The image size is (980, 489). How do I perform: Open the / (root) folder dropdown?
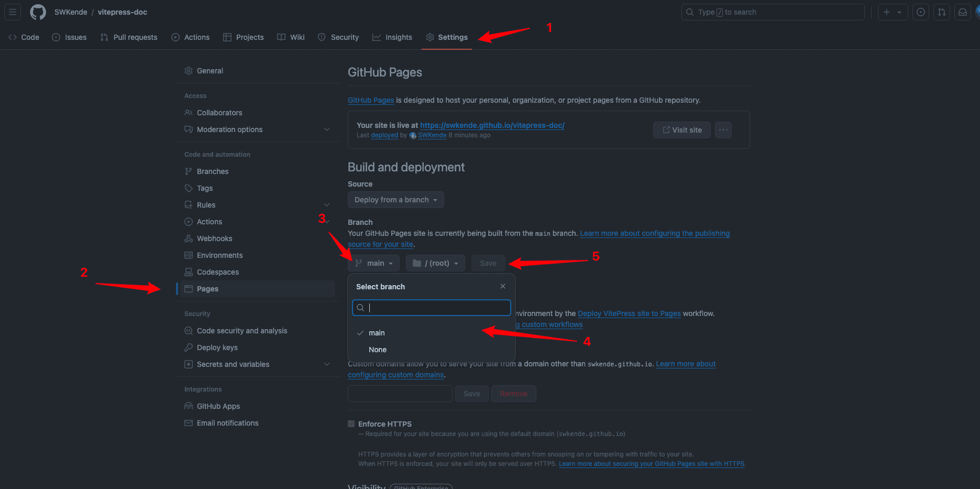pyautogui.click(x=435, y=263)
